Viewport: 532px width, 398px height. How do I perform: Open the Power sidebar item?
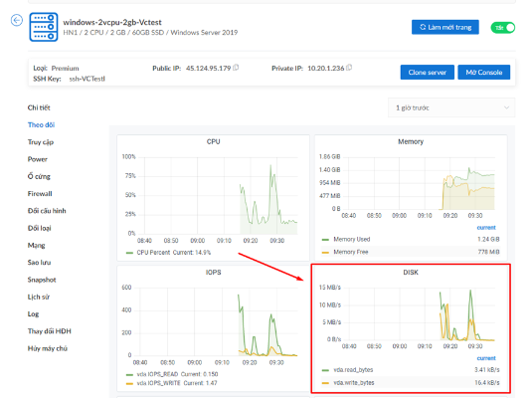click(x=38, y=159)
